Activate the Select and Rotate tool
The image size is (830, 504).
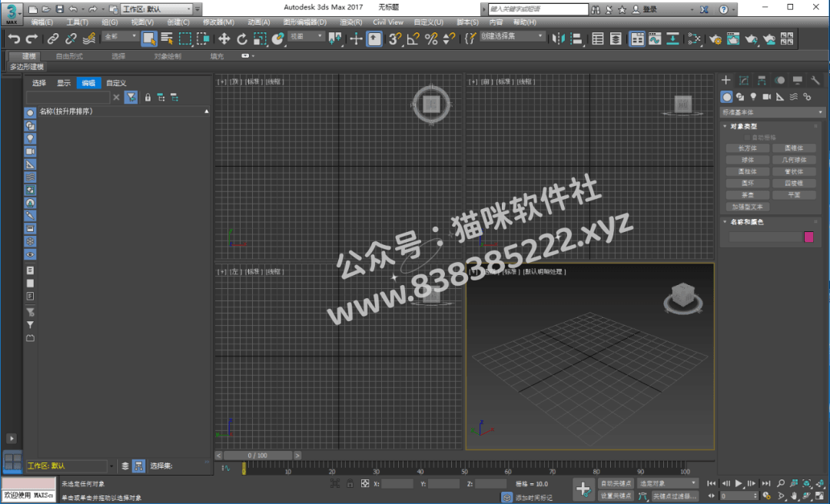(x=242, y=38)
